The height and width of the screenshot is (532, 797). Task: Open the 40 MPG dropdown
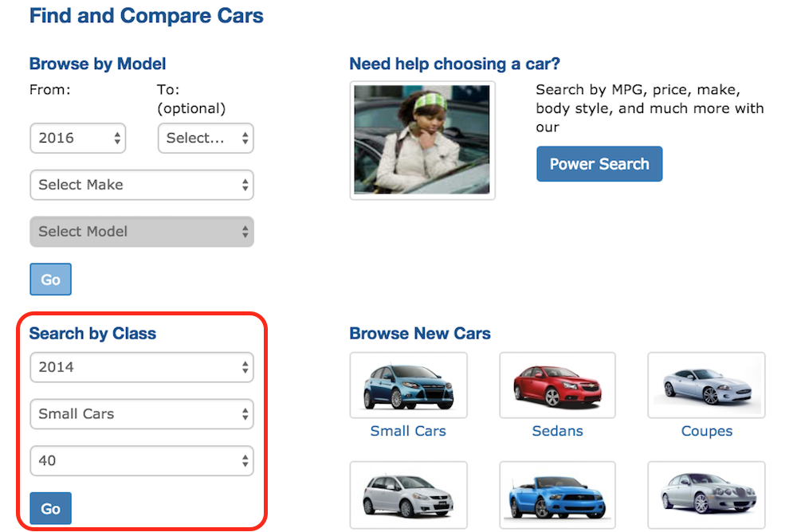[142, 460]
